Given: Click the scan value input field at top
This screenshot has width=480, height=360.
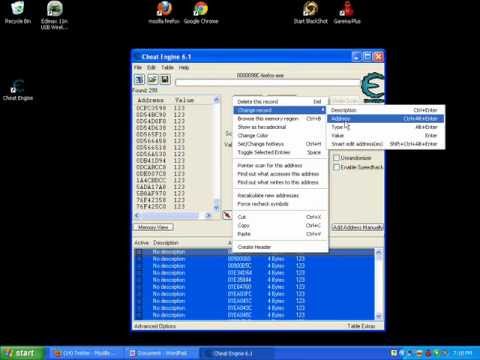Looking at the screenshot, I should pos(268,83).
